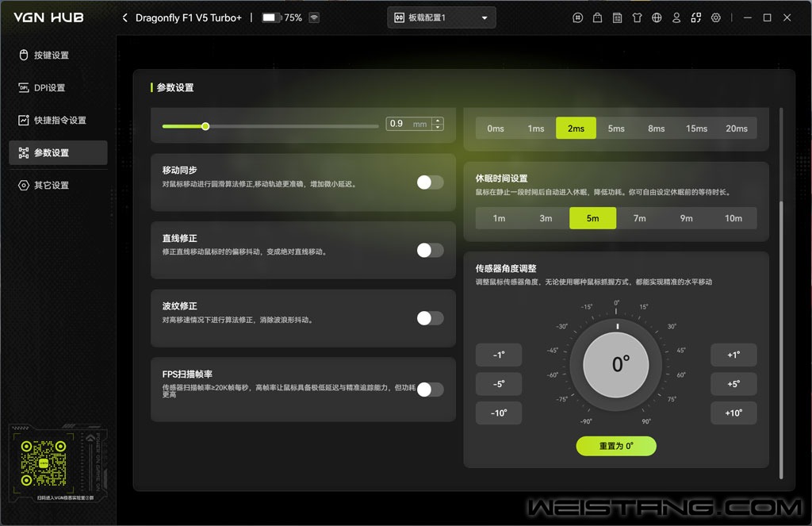812x526 pixels.
Task: Click the dropdown arrow of 板载配置1
Action: 485,17
